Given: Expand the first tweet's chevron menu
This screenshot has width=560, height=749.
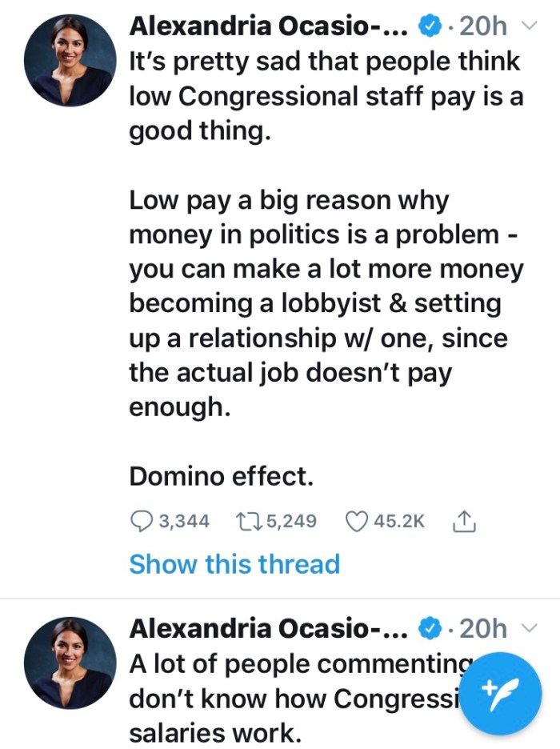Looking at the screenshot, I should click(529, 26).
